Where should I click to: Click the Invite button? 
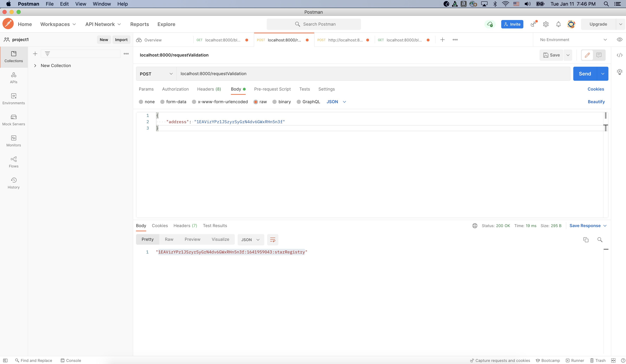pos(512,24)
